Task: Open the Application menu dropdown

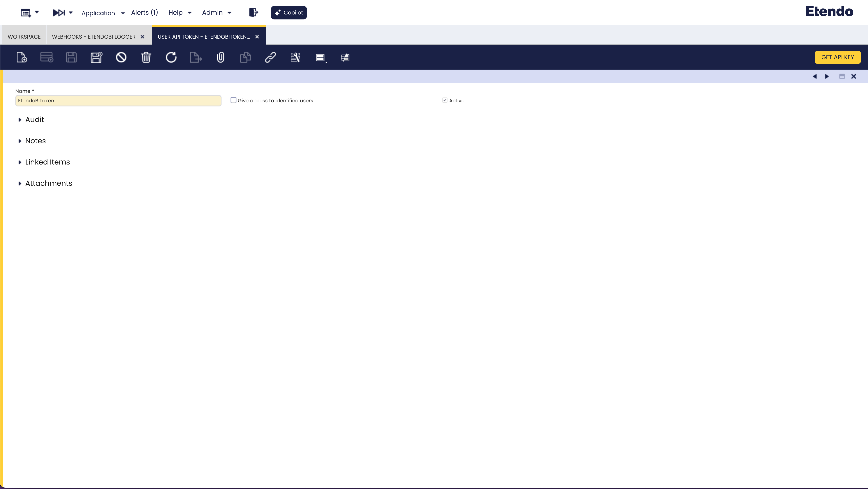Action: point(103,13)
